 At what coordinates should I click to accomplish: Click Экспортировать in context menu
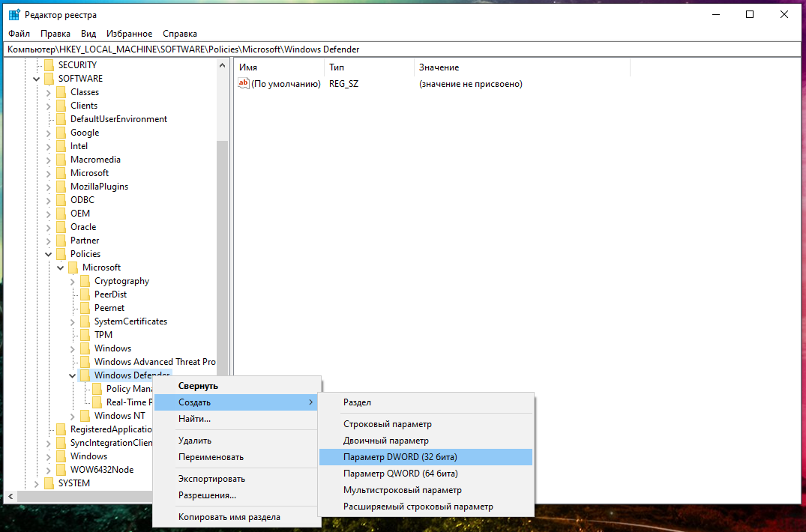coord(211,479)
